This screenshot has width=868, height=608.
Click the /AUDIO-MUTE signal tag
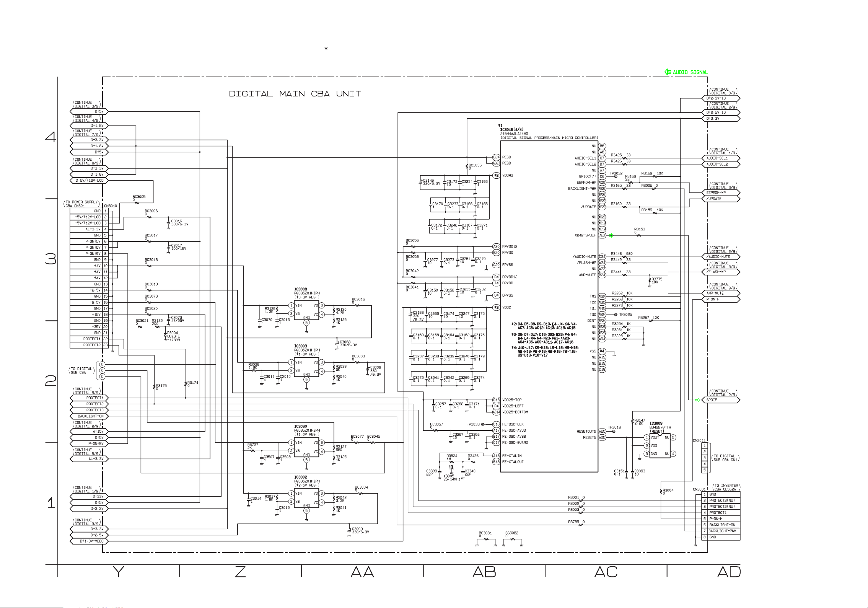720,257
